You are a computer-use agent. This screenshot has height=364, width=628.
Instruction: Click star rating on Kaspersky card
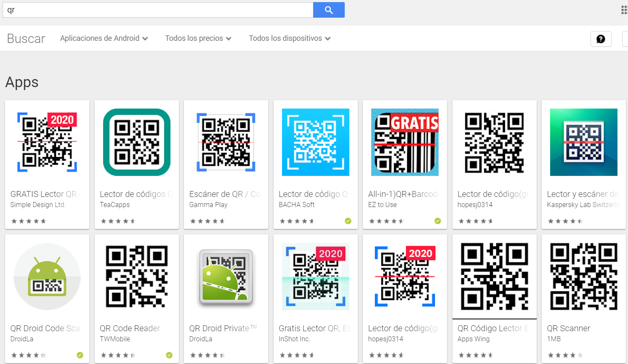[565, 221]
